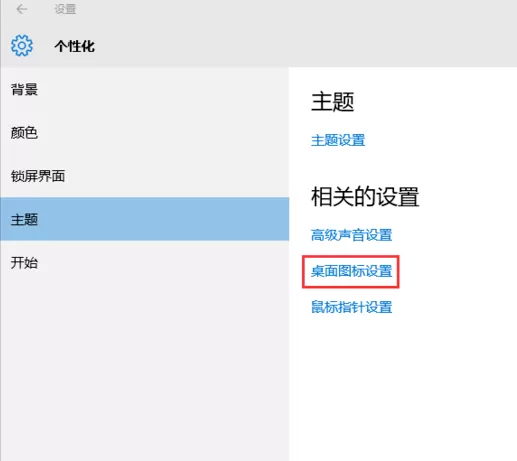
Task: Click the gray header bar beside 个性化
Action: click(x=300, y=45)
